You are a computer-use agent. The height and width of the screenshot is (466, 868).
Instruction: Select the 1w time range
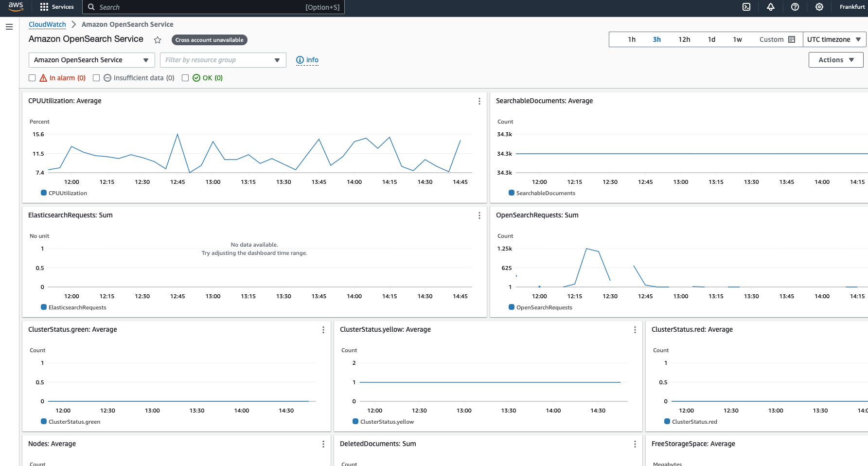[x=737, y=39]
